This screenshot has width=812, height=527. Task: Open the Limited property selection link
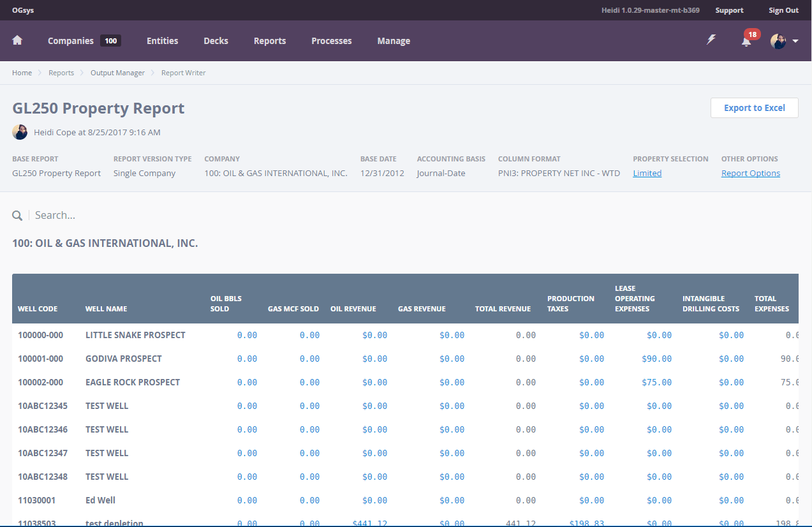[x=647, y=174]
